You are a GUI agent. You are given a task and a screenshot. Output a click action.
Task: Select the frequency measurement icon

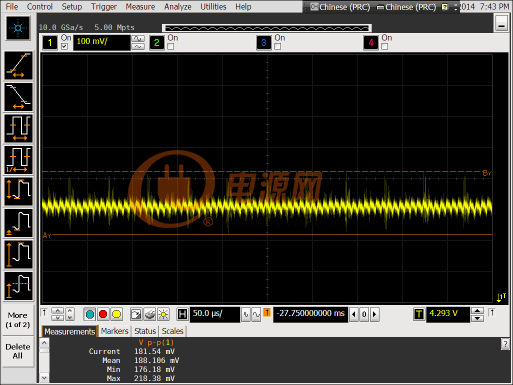[18, 160]
